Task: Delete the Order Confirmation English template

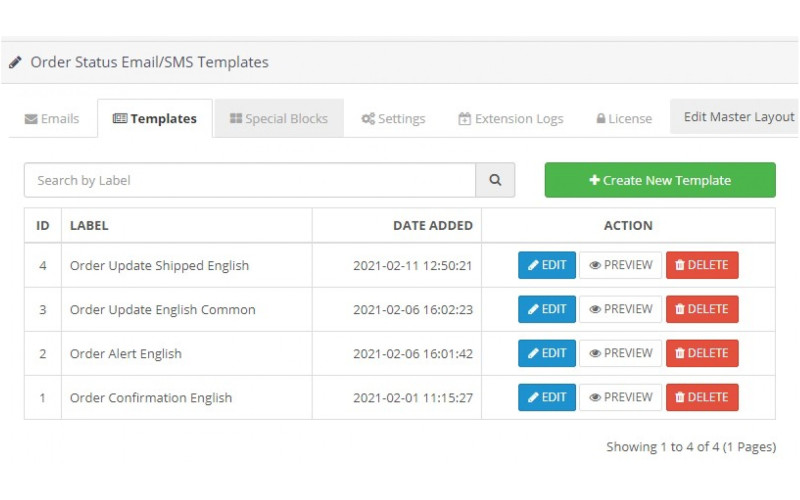Action: 702,397
